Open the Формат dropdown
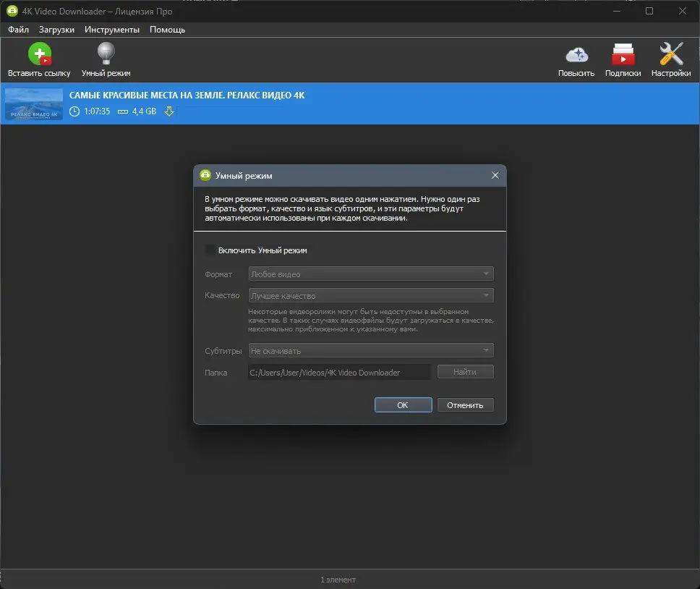This screenshot has height=589, width=700. click(370, 274)
